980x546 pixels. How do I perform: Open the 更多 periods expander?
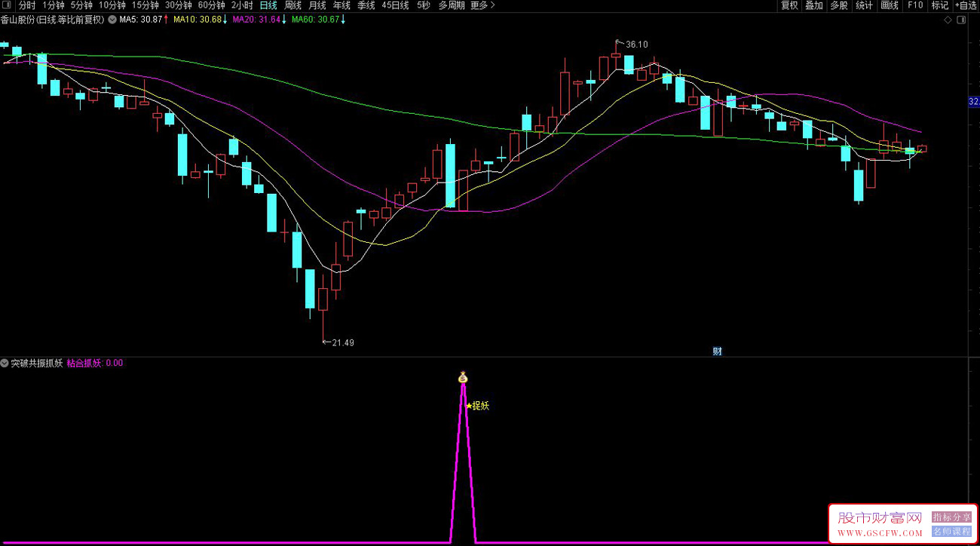click(x=482, y=5)
